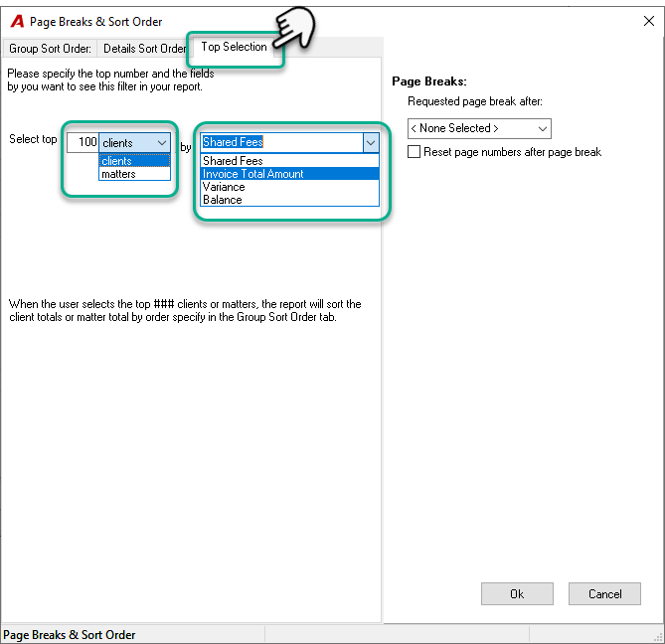Collapse the 'by' field dropdown arrow
The image size is (665, 644).
coord(371,143)
